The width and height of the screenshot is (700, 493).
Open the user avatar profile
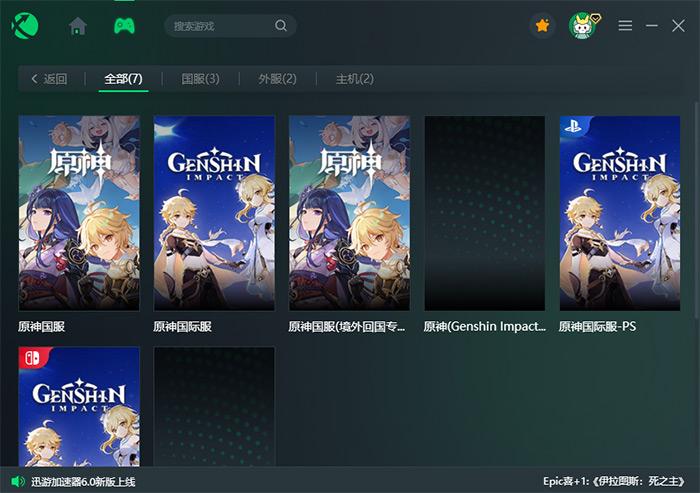click(x=581, y=26)
